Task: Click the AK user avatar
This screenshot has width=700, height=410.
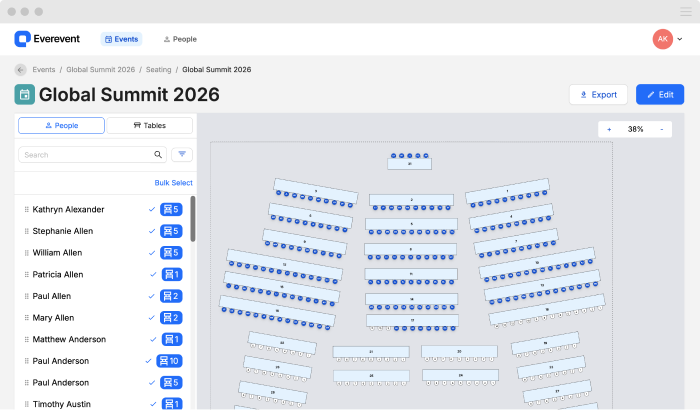Action: click(662, 39)
